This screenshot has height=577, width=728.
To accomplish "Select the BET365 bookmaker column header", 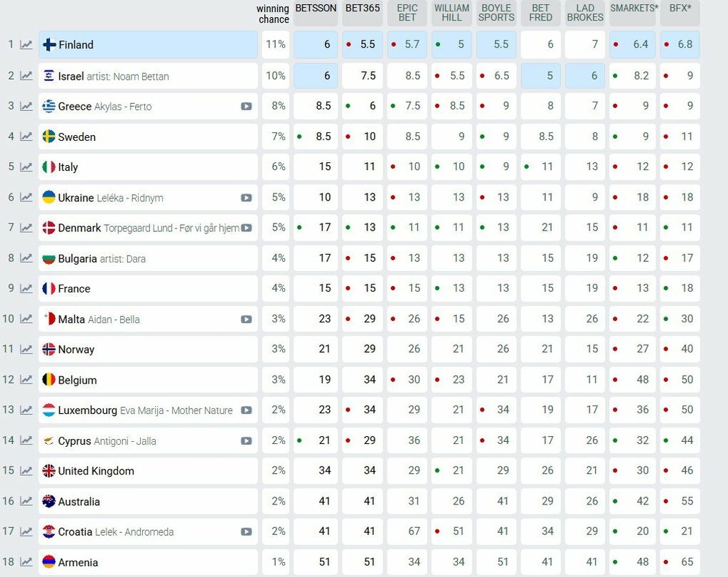I will (x=363, y=9).
